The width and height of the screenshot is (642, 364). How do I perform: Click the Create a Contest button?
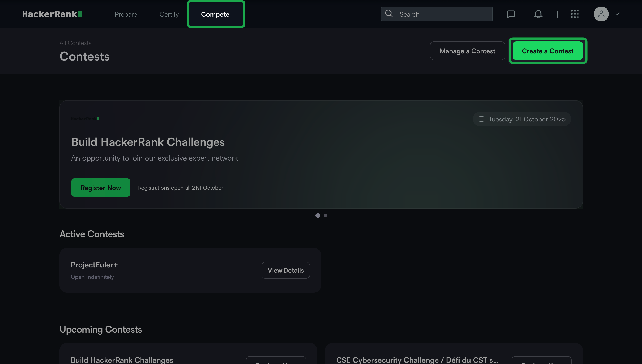tap(547, 51)
